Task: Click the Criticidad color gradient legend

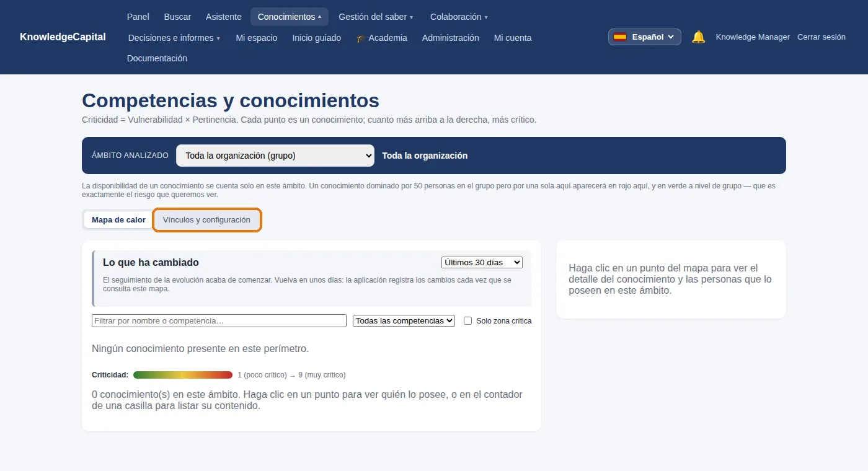Action: point(183,375)
